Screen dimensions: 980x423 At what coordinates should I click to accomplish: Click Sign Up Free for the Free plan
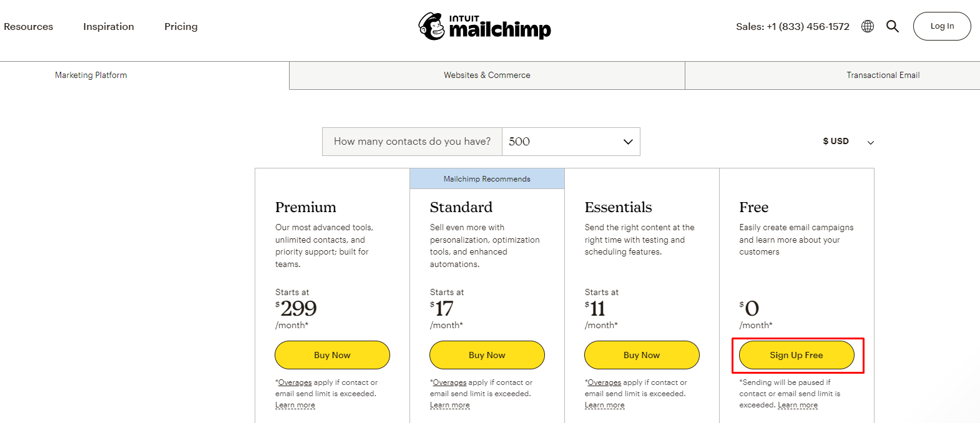[x=796, y=355]
